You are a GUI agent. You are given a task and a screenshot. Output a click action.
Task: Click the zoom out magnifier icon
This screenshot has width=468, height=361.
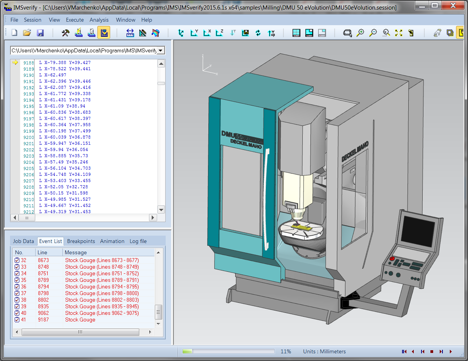click(373, 33)
